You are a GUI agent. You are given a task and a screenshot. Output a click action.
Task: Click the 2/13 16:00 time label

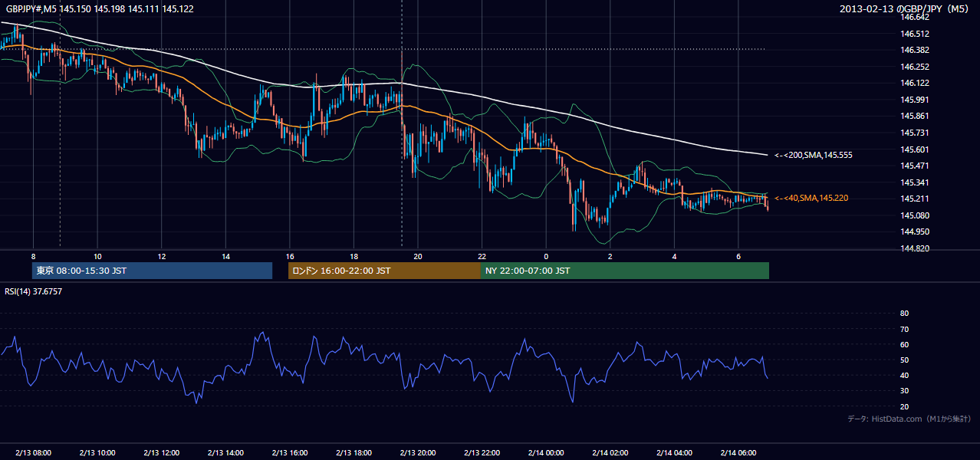(290, 453)
